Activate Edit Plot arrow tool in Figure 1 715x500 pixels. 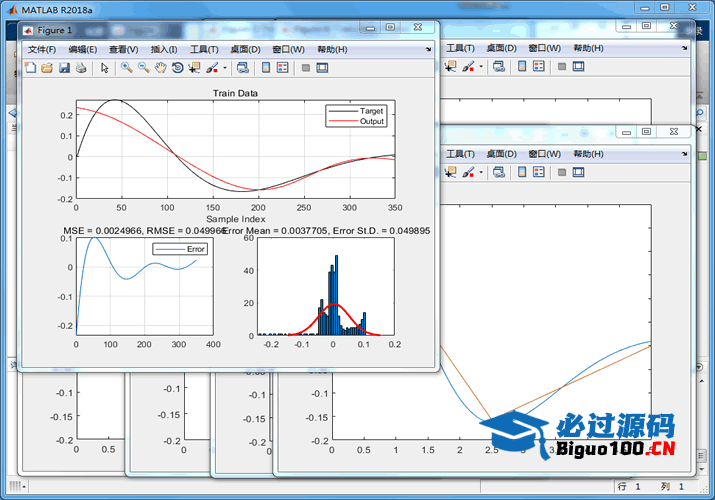click(x=104, y=68)
